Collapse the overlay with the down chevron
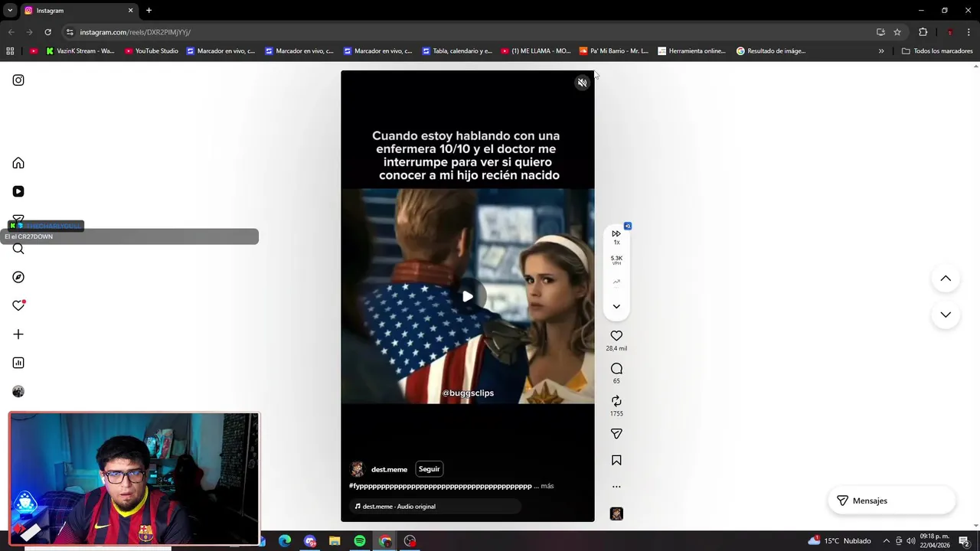This screenshot has width=980, height=551. pos(616,306)
